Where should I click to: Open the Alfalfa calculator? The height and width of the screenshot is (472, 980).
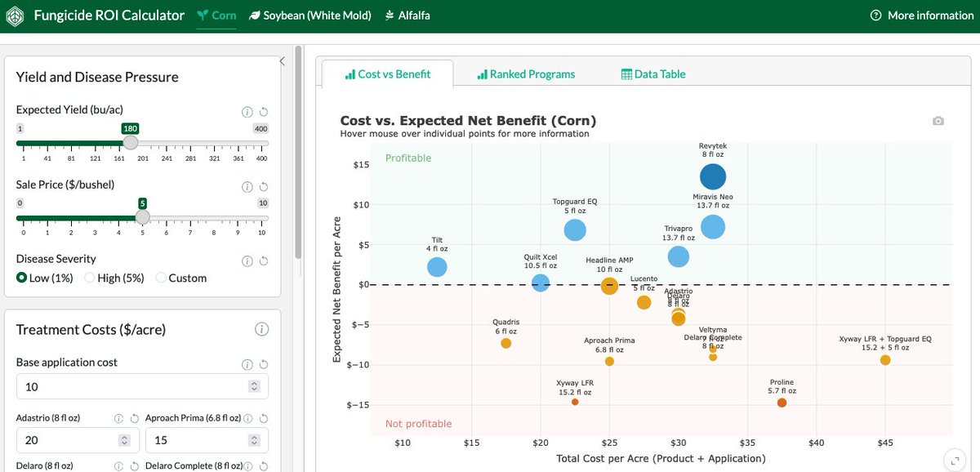[407, 16]
